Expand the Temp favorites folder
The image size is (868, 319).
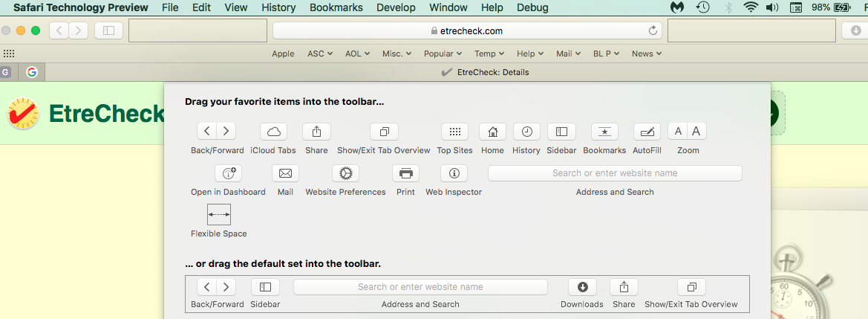pyautogui.click(x=489, y=54)
